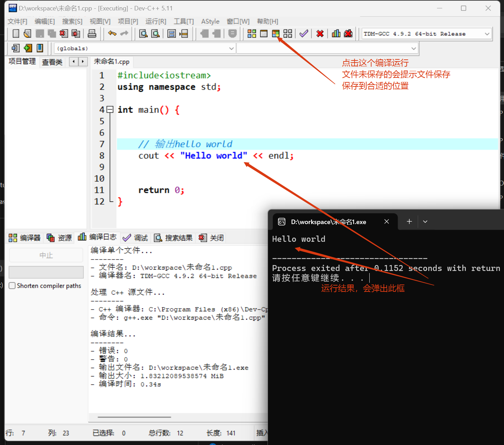Open the terminal new-tab chevron dropdown
504x445 pixels.
click(425, 222)
